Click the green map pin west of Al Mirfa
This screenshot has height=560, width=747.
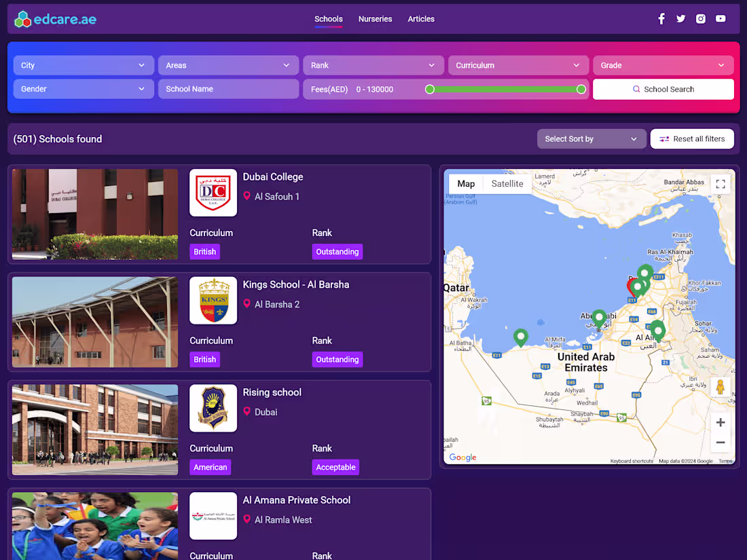[x=521, y=337]
